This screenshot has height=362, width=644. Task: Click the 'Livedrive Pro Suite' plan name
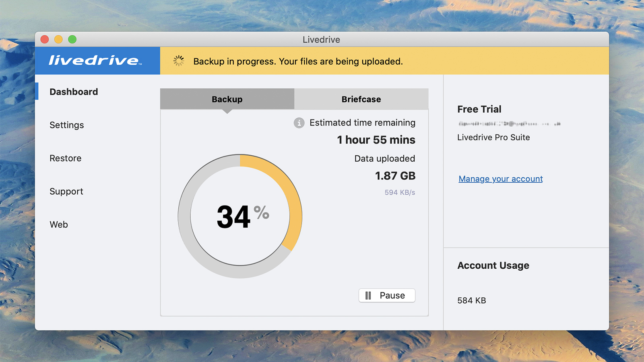493,137
